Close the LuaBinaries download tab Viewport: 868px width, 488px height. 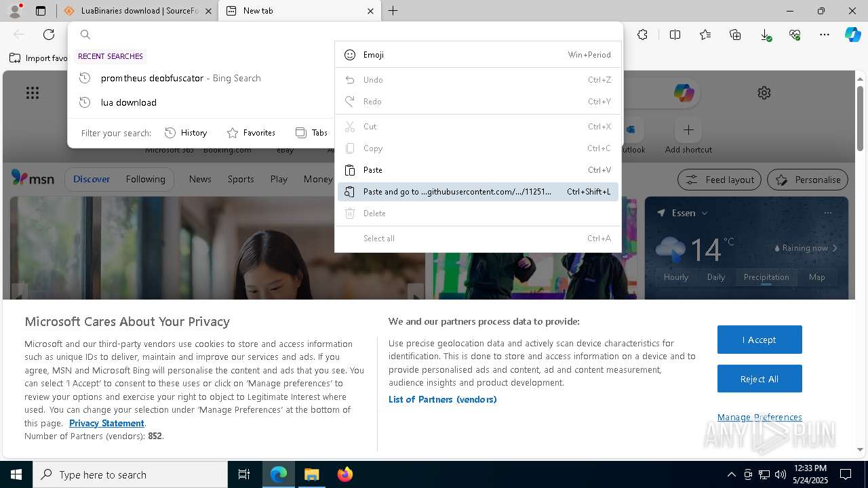point(208,11)
